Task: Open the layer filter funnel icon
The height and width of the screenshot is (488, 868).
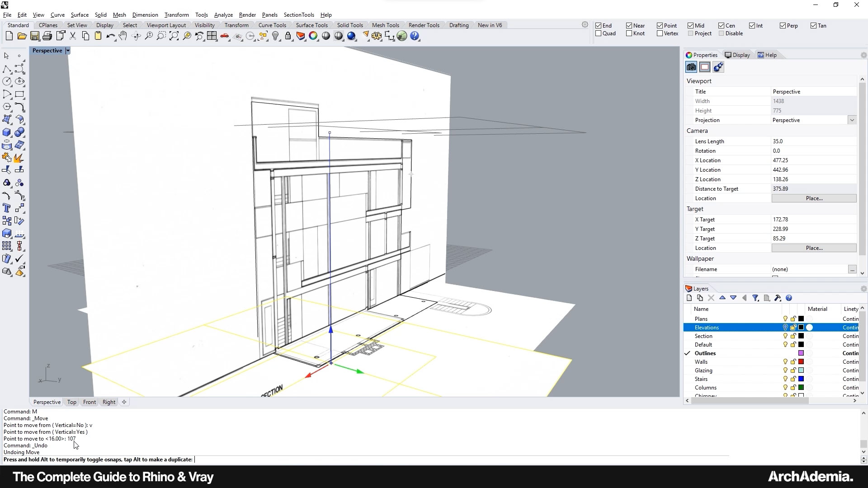Action: coord(755,298)
